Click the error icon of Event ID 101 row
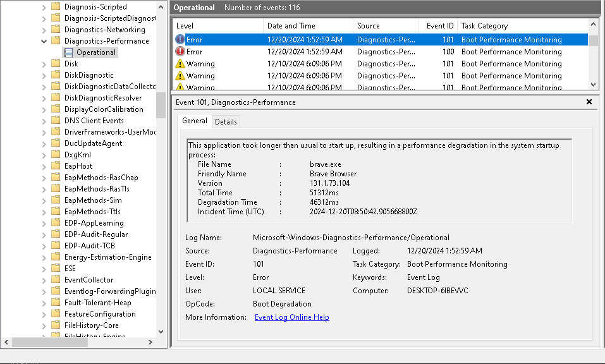The height and width of the screenshot is (364, 605). coord(180,39)
